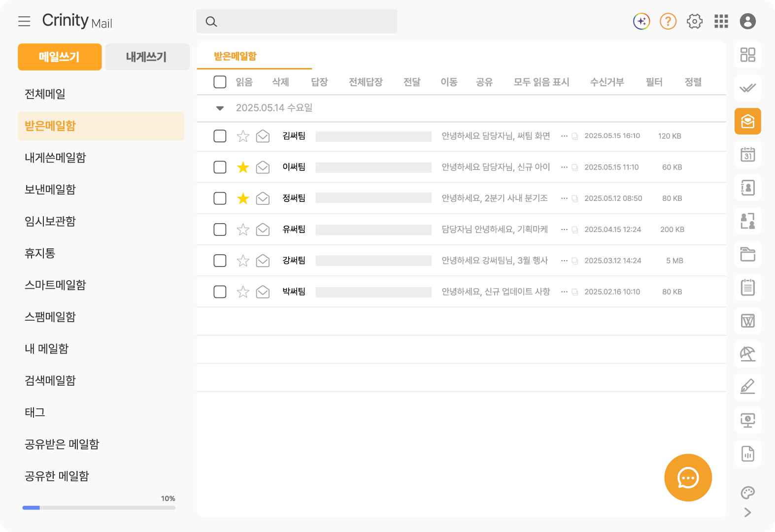Screen dimensions: 775x532
Task: Open the folder drive icon in sidebar
Action: (x=748, y=254)
